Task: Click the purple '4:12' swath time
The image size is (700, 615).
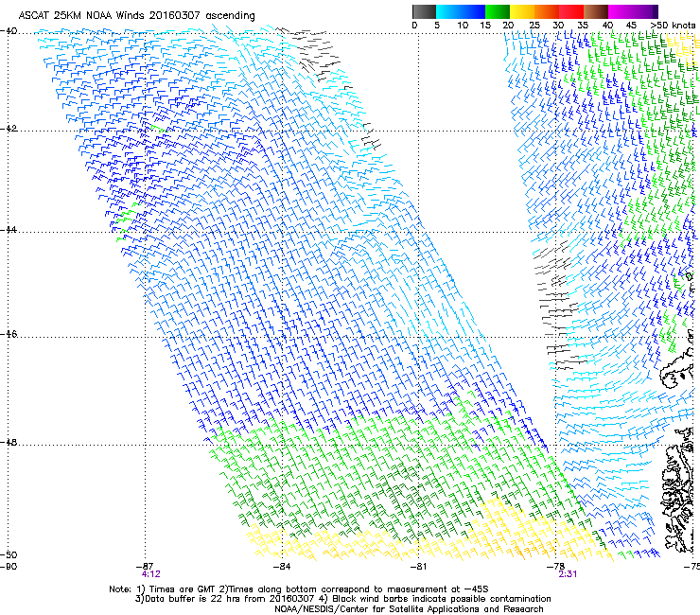Action: pos(150,574)
